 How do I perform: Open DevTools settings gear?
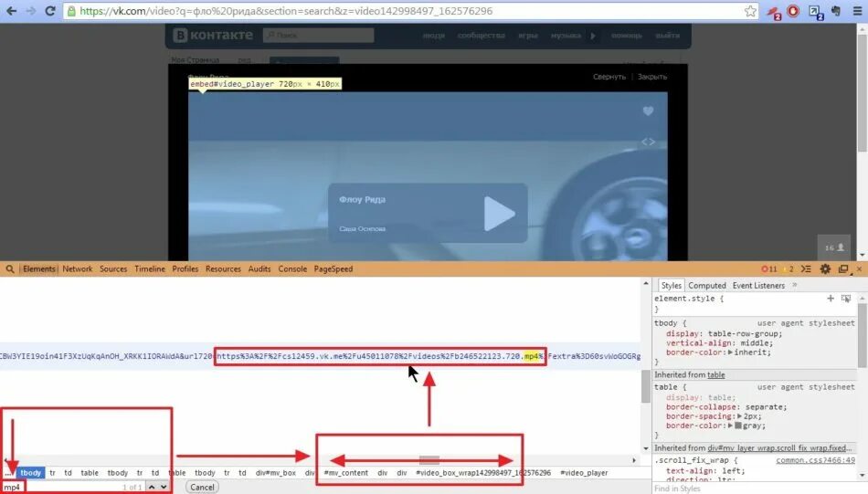825,268
